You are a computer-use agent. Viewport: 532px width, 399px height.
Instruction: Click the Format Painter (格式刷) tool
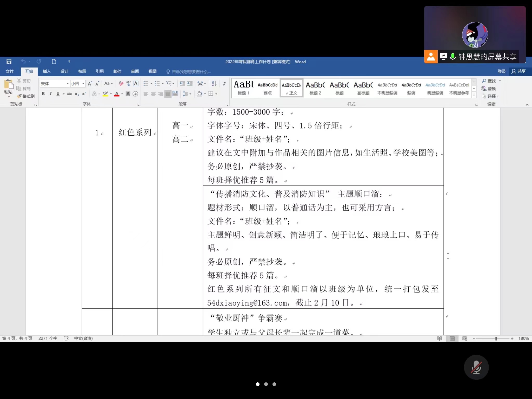(26, 96)
